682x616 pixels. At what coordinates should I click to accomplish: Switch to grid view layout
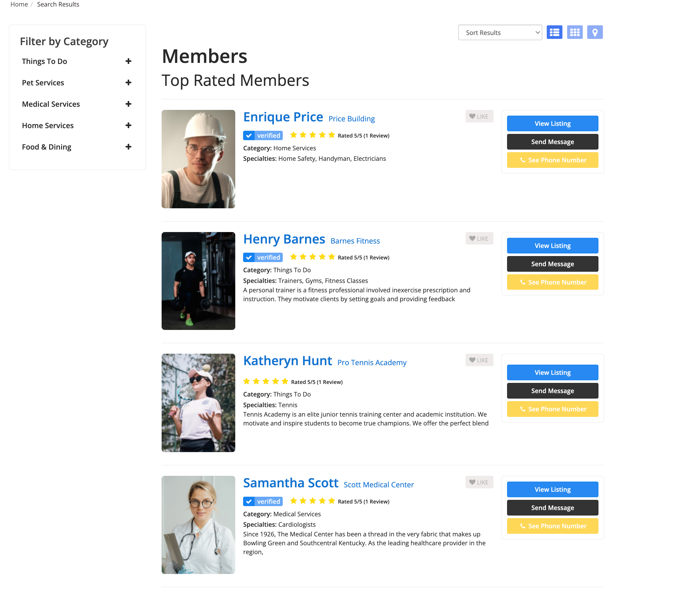(574, 32)
